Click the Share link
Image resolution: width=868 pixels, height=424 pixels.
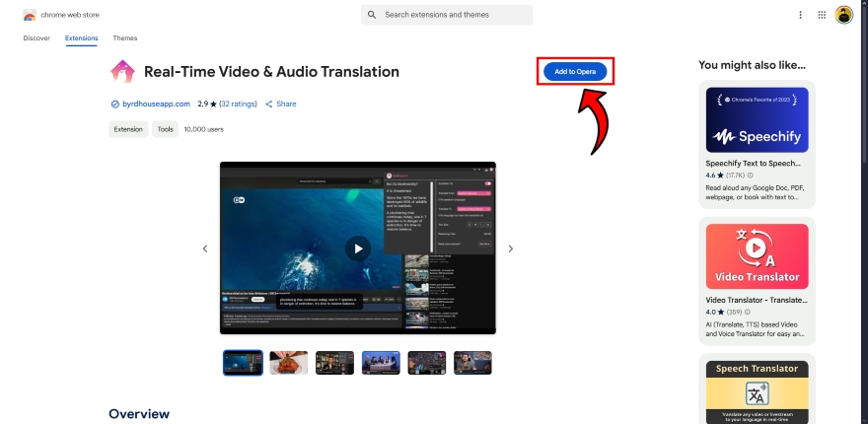pos(281,105)
